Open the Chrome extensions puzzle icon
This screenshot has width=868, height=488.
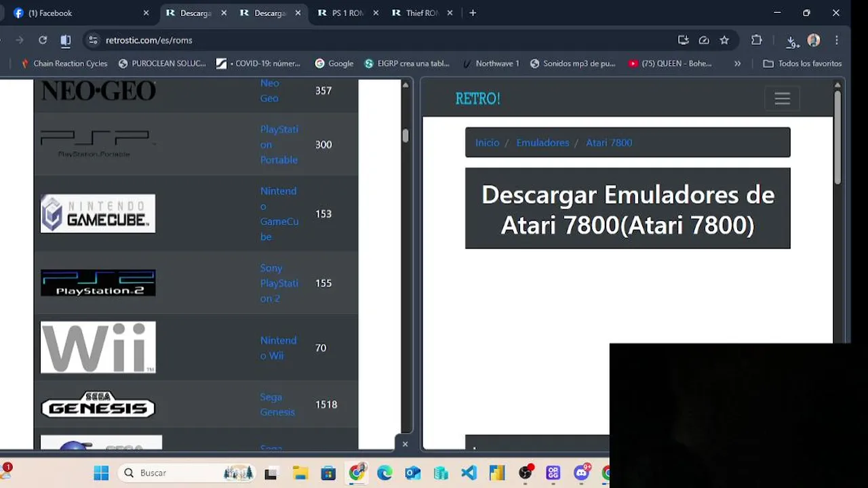(x=757, y=40)
